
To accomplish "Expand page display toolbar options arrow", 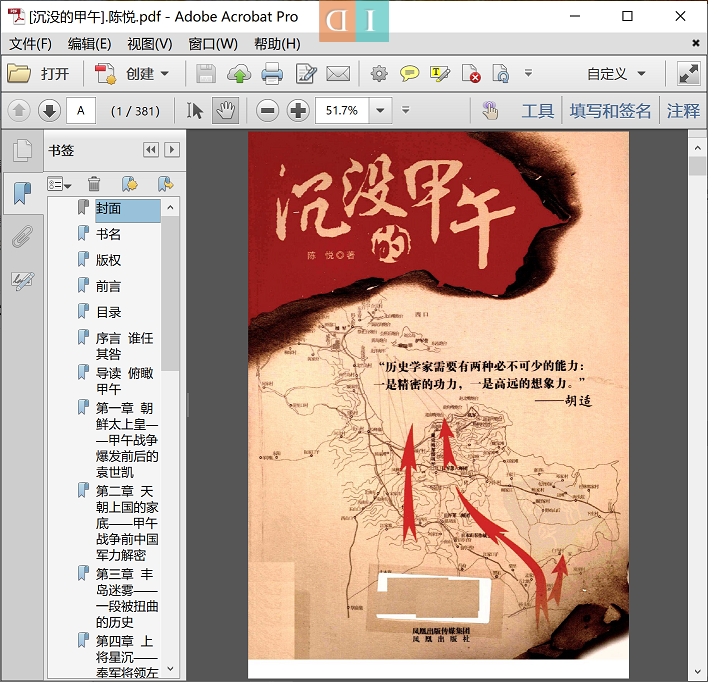I will tap(405, 110).
